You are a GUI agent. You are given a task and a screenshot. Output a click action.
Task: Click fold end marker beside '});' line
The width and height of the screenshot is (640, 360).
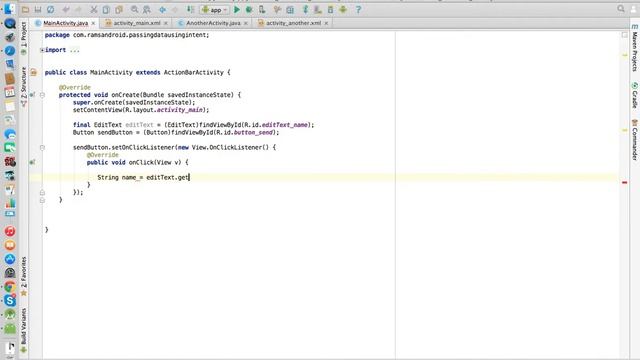click(42, 192)
